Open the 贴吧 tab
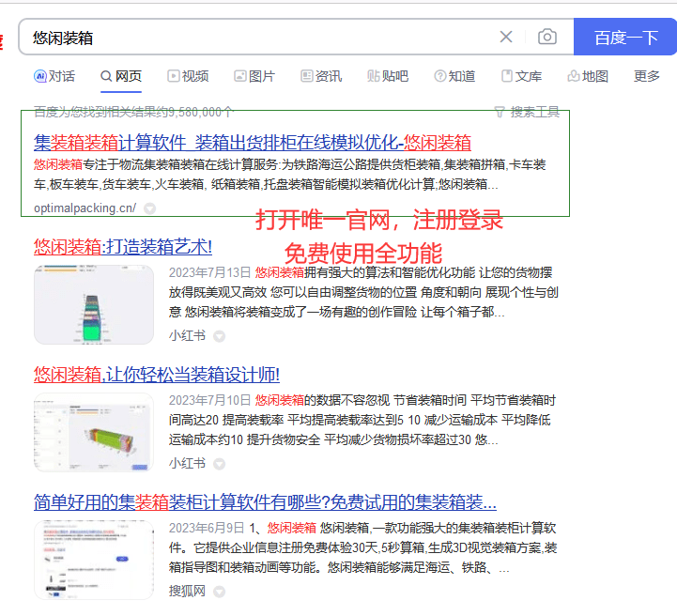The image size is (677, 616). (388, 76)
